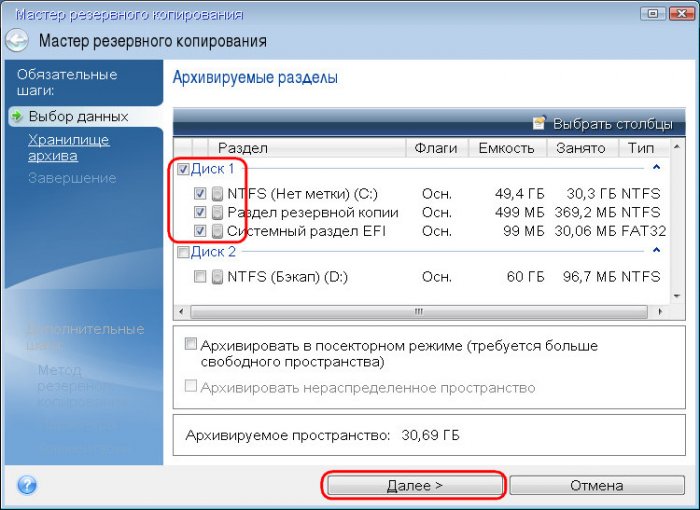700x510 pixels.
Task: Select row NTFS (Бэкап) (D:)
Action: (x=422, y=277)
